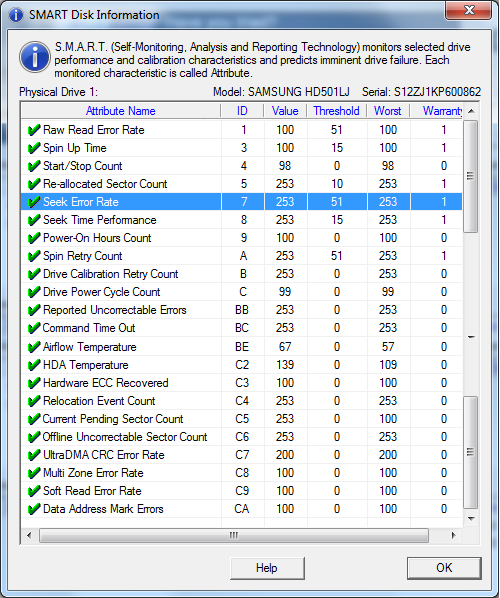This screenshot has width=500, height=598.
Task: Open Help for SMART information
Action: click(x=267, y=568)
